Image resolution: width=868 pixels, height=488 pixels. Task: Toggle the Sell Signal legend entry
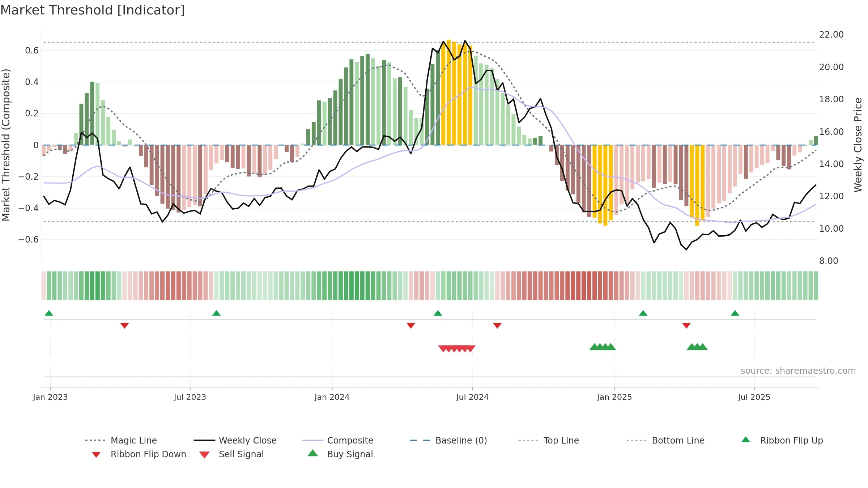231,454
